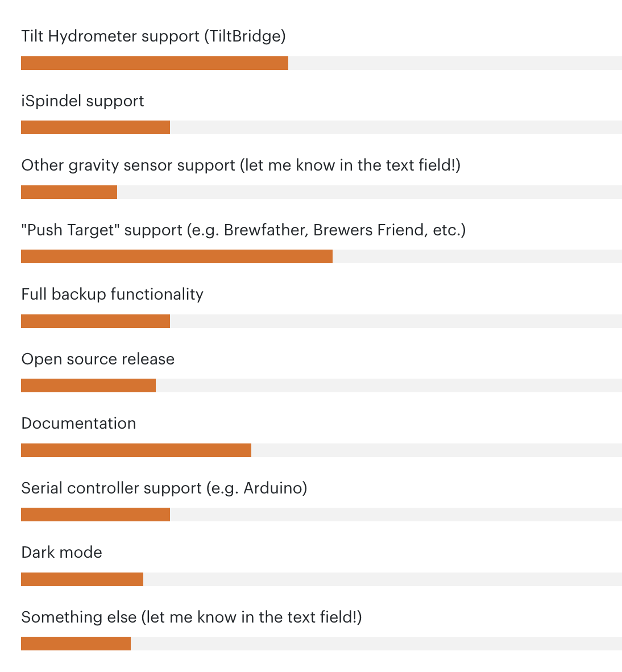Select the orange iSpindel support bar

pyautogui.click(x=95, y=127)
